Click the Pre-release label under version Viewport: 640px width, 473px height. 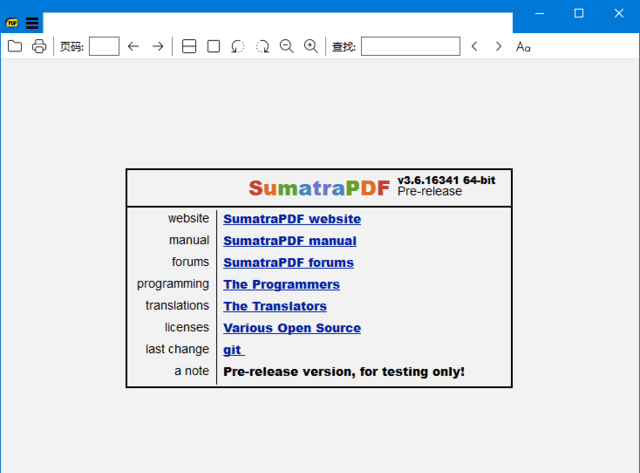(x=430, y=191)
